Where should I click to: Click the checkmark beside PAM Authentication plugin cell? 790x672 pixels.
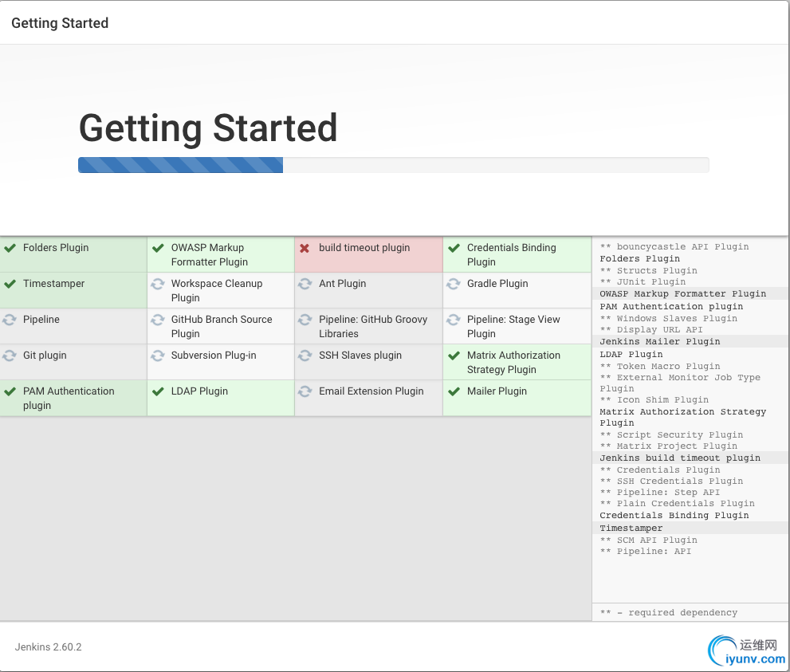(10, 391)
